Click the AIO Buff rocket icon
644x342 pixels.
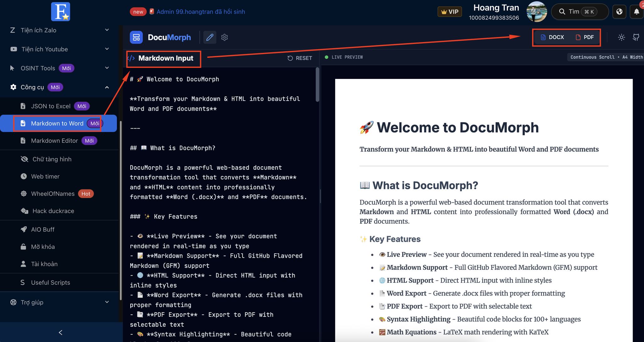tap(24, 229)
